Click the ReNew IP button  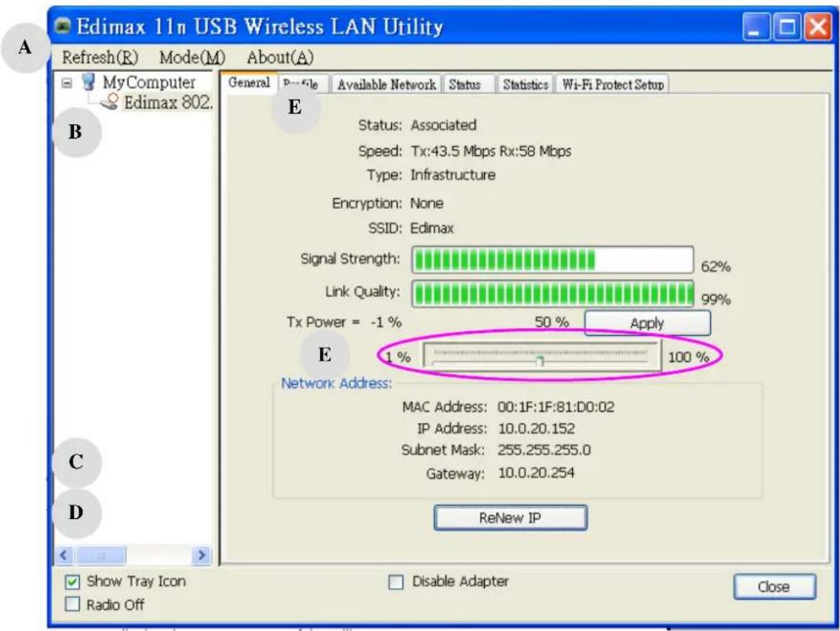coord(510,518)
